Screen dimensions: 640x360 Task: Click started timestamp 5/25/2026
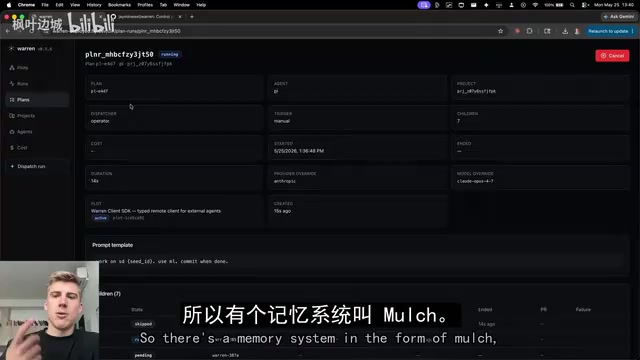tap(299, 151)
